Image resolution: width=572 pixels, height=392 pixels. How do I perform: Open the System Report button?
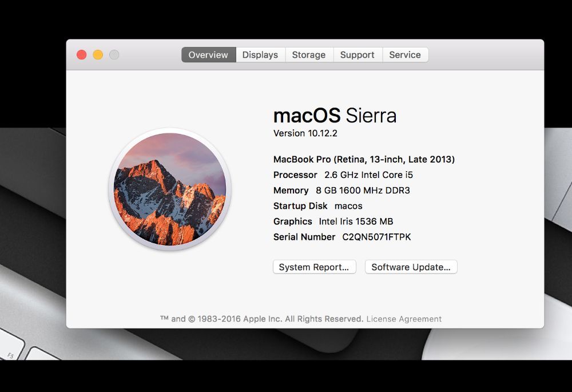[x=314, y=267]
